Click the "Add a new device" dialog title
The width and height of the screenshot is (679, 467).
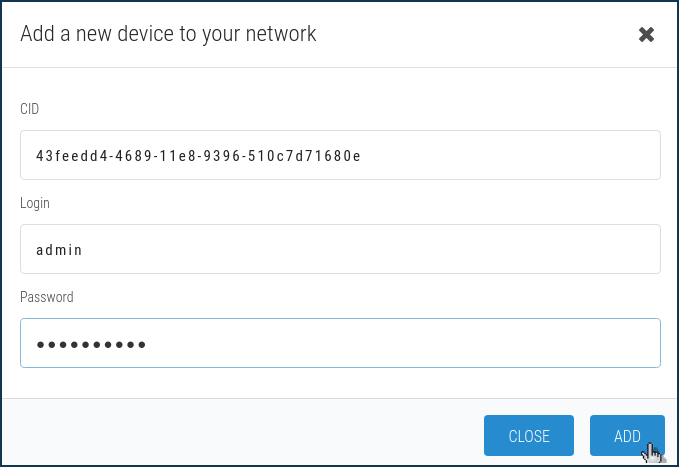click(x=168, y=34)
